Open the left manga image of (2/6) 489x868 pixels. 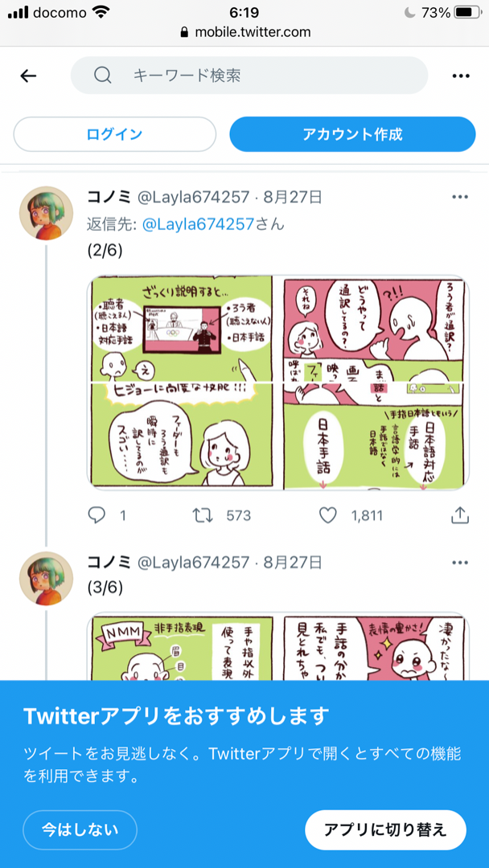coord(180,382)
